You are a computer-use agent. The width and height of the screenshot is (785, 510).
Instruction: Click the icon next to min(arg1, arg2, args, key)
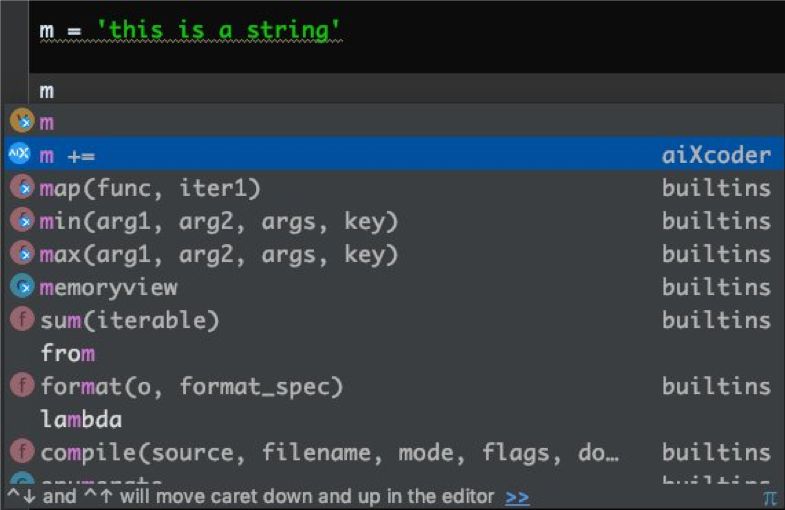tap(22, 221)
